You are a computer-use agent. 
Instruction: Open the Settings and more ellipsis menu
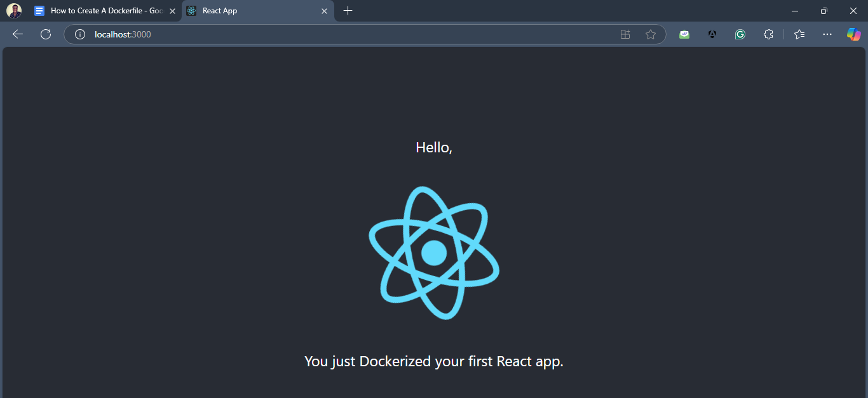point(827,34)
